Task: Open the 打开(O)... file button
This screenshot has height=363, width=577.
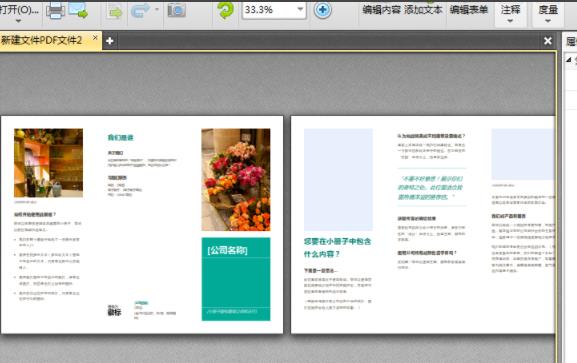Action: pyautogui.click(x=20, y=10)
